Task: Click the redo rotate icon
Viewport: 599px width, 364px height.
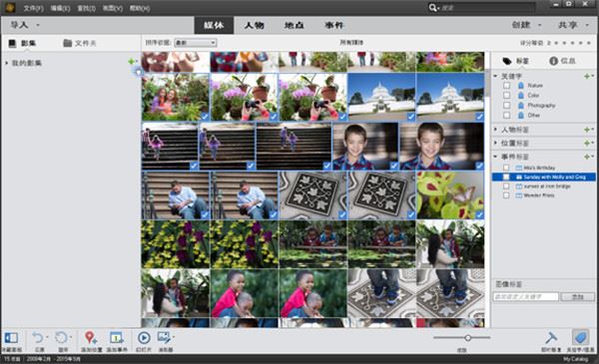Action: [x=61, y=338]
